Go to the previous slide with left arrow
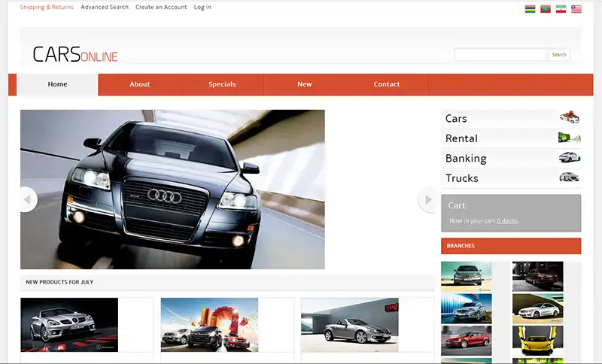The width and height of the screenshot is (602, 364). (x=29, y=199)
